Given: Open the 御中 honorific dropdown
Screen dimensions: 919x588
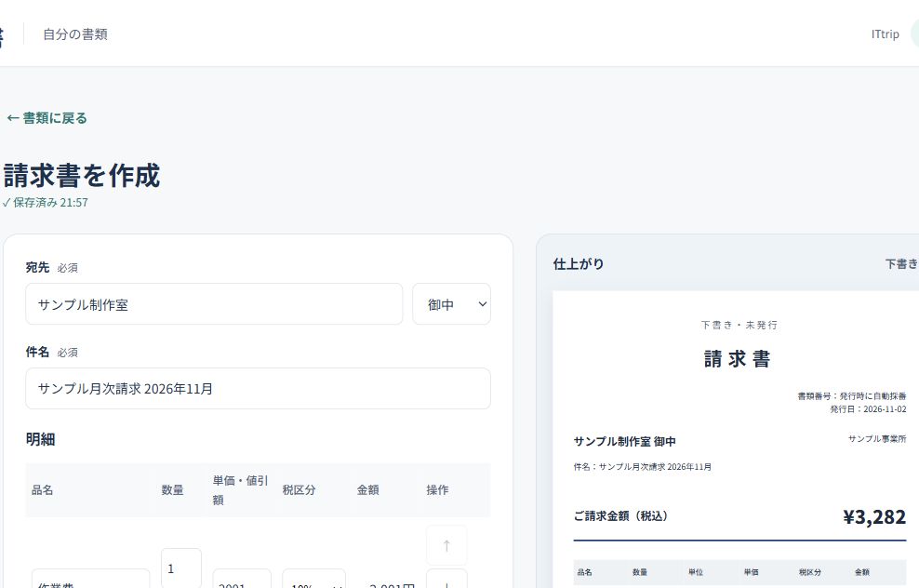Looking at the screenshot, I should pos(451,304).
